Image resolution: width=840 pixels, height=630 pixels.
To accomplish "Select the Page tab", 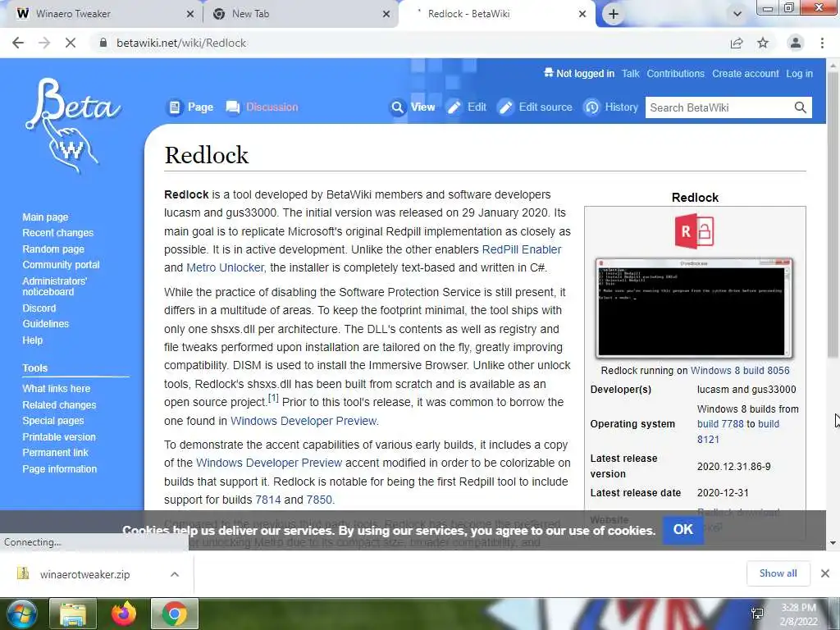I will pyautogui.click(x=190, y=107).
